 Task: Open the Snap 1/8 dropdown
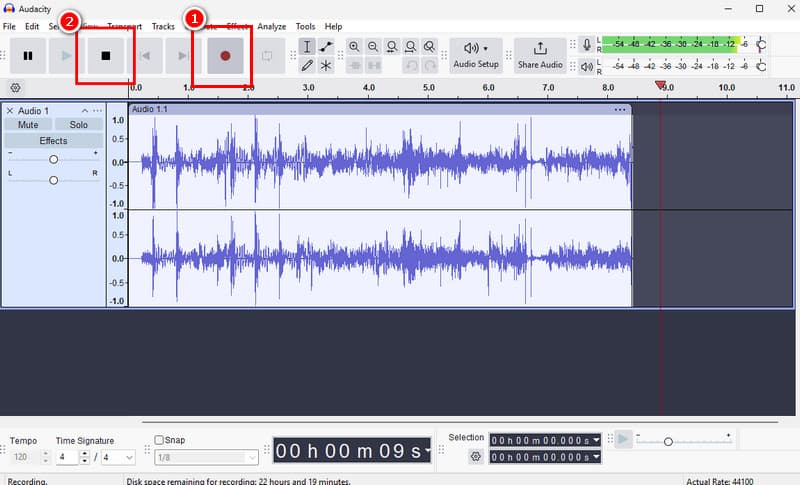[207, 457]
